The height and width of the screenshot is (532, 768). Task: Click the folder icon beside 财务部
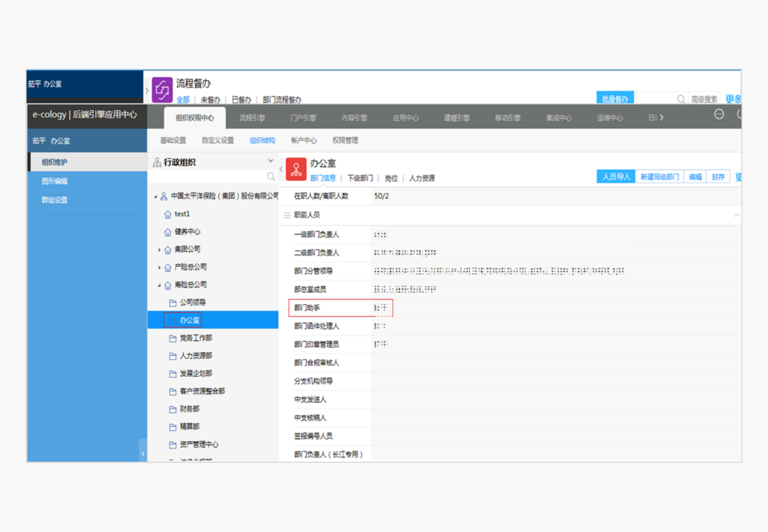(x=173, y=409)
